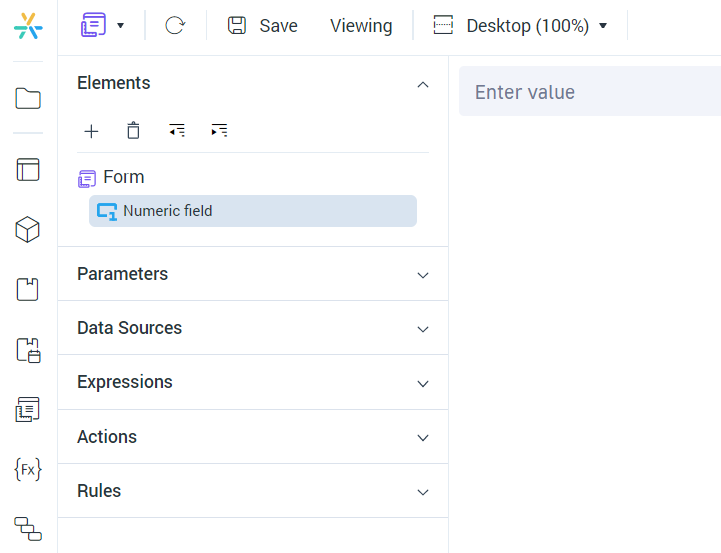Viewport: 721px width, 553px height.
Task: Open the workflow diagram sidebar icon
Action: pyautogui.click(x=28, y=528)
